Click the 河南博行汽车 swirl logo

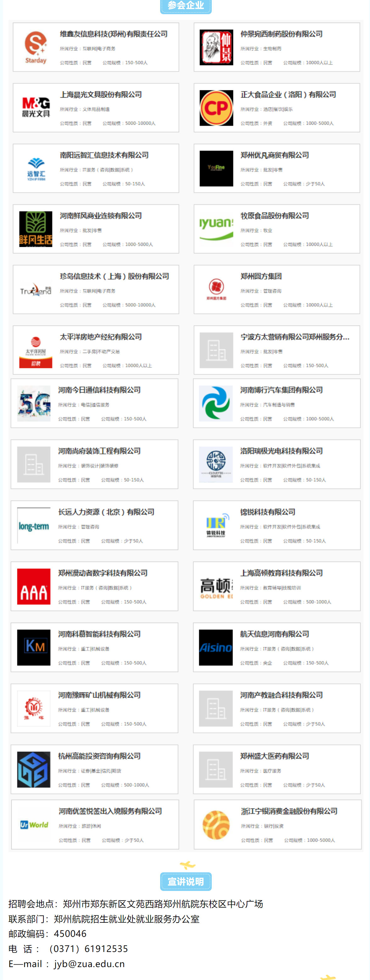216,404
